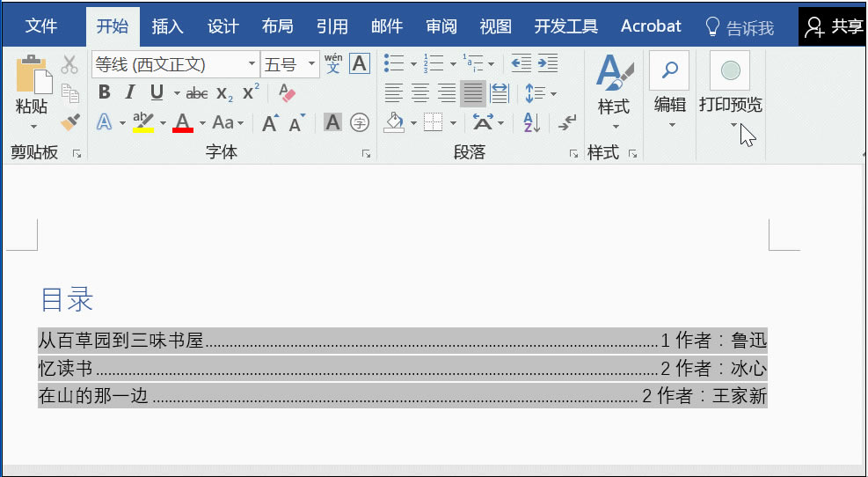Toggle subscript x₂ formatting

click(224, 93)
